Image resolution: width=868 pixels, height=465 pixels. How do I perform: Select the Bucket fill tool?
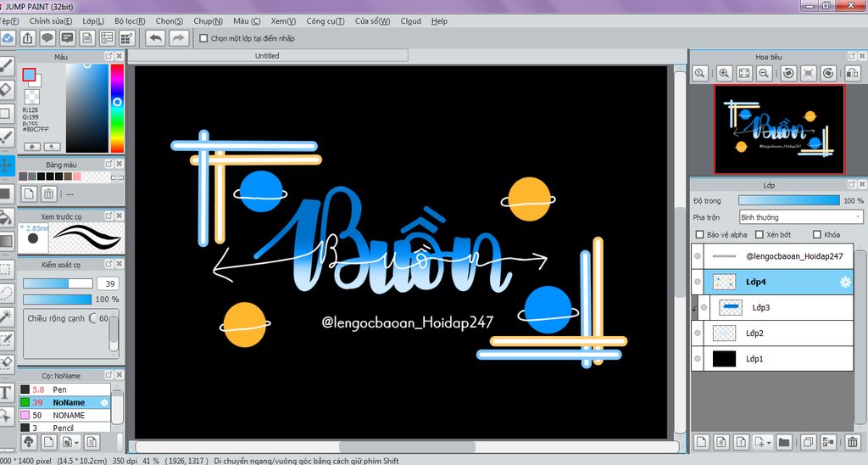tap(6, 217)
